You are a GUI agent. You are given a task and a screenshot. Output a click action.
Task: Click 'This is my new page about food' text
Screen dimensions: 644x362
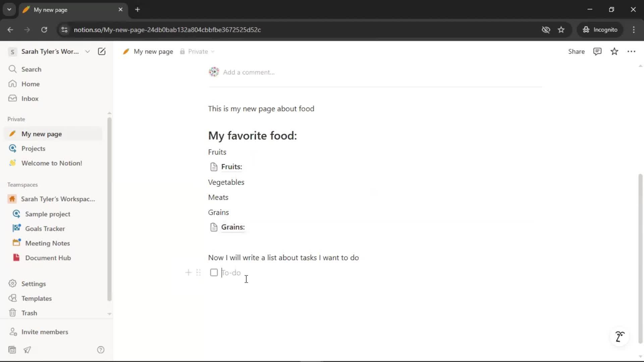[261, 109]
